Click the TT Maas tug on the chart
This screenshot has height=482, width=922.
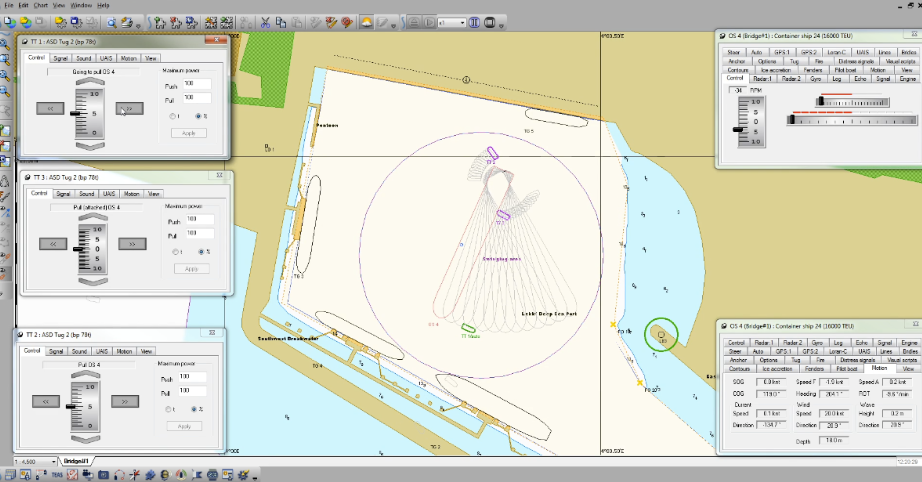coord(467,327)
